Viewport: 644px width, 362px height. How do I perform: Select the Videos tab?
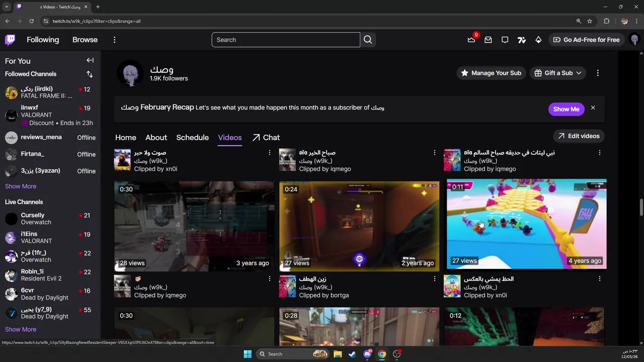pyautogui.click(x=230, y=137)
